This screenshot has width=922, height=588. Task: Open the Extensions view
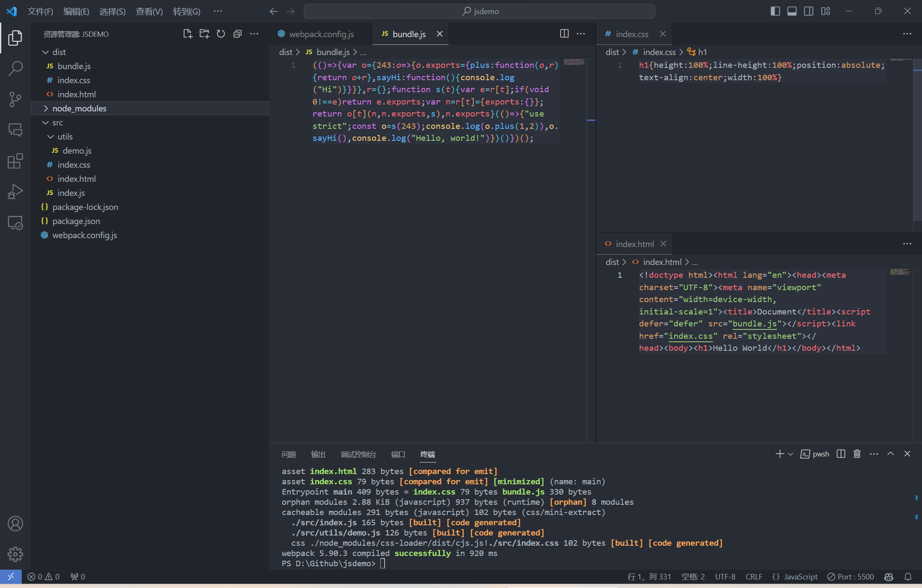15,161
